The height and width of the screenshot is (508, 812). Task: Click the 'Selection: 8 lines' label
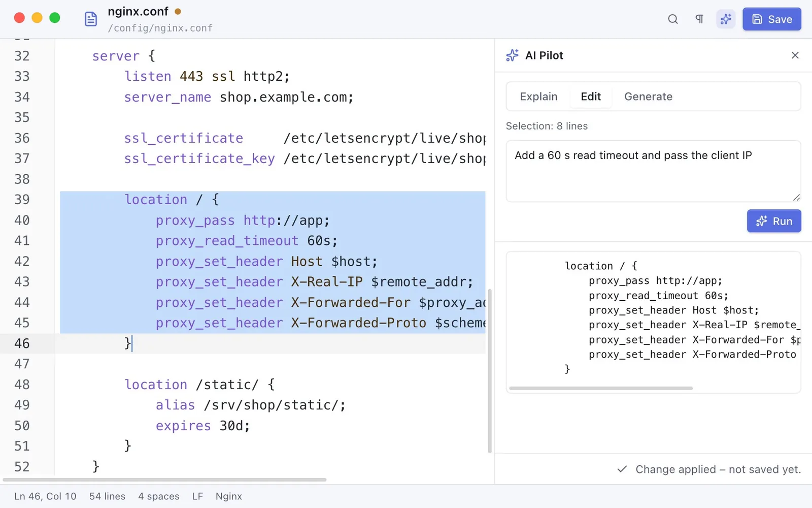click(547, 126)
